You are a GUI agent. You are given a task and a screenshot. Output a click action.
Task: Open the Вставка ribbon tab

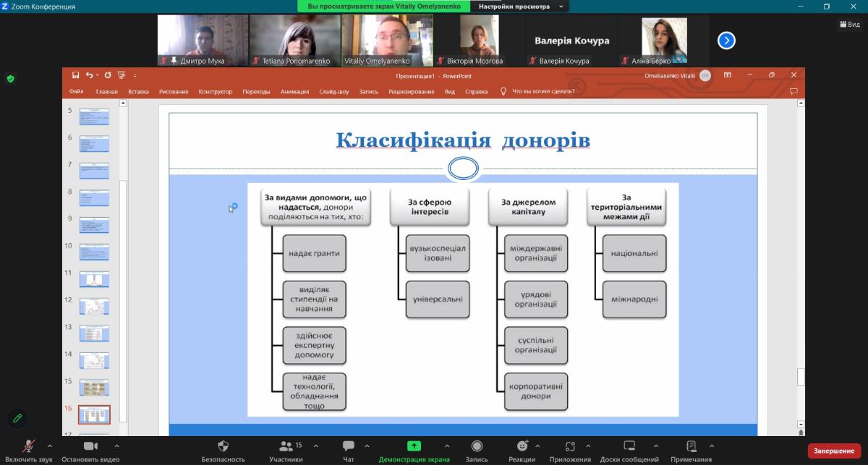coord(138,92)
